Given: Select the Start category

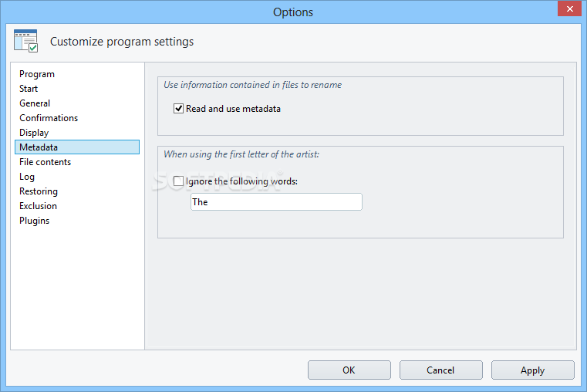Looking at the screenshot, I should click(29, 89).
